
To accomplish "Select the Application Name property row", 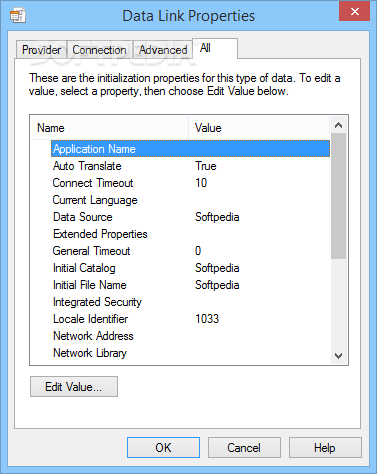I will pyautogui.click(x=190, y=149).
